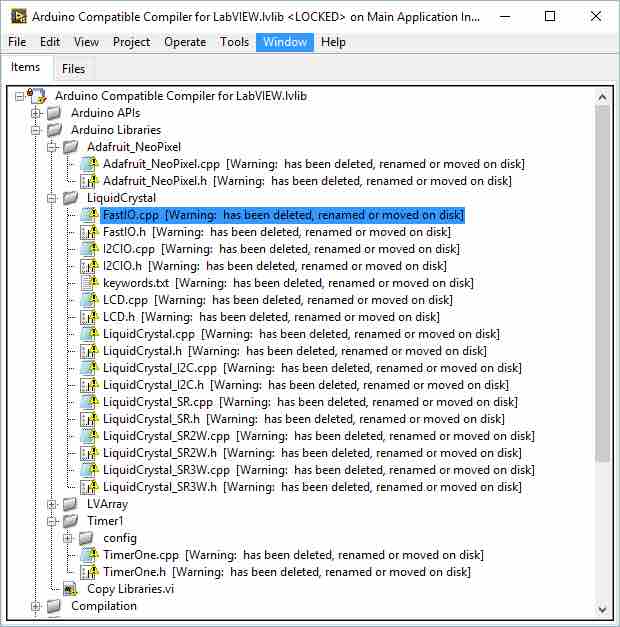Image resolution: width=620 pixels, height=627 pixels.
Task: Click the FastIO.cpp file icon
Action: click(x=89, y=215)
